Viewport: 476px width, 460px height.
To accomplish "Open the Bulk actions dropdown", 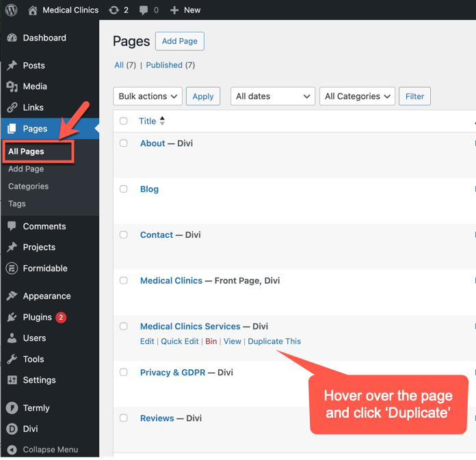I will [x=147, y=96].
